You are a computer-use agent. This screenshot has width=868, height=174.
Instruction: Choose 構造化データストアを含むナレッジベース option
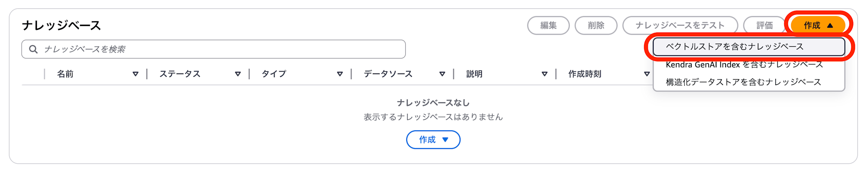point(749,82)
